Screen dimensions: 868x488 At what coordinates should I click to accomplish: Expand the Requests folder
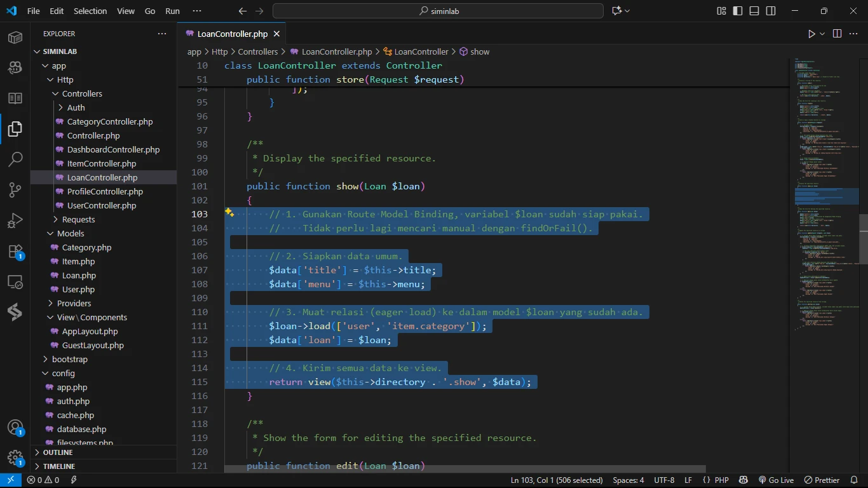pyautogui.click(x=78, y=219)
